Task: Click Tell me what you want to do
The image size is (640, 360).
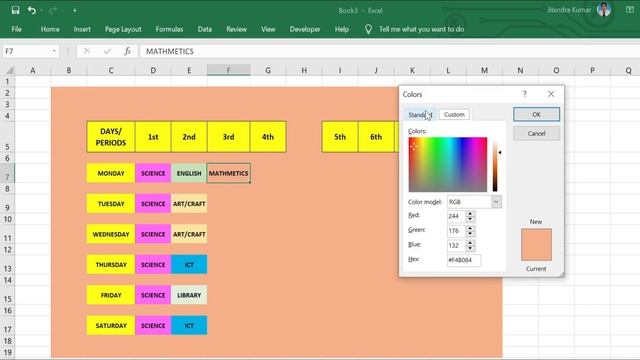Action: click(421, 29)
